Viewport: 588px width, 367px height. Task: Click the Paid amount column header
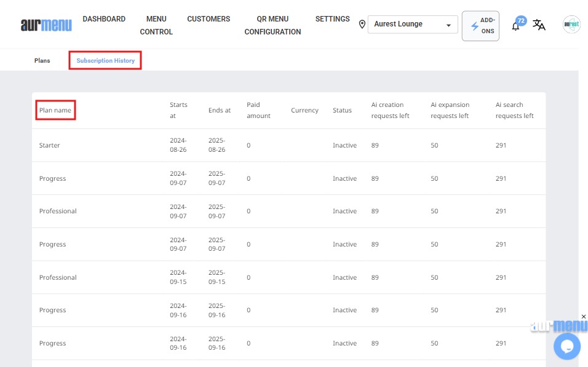(258, 111)
